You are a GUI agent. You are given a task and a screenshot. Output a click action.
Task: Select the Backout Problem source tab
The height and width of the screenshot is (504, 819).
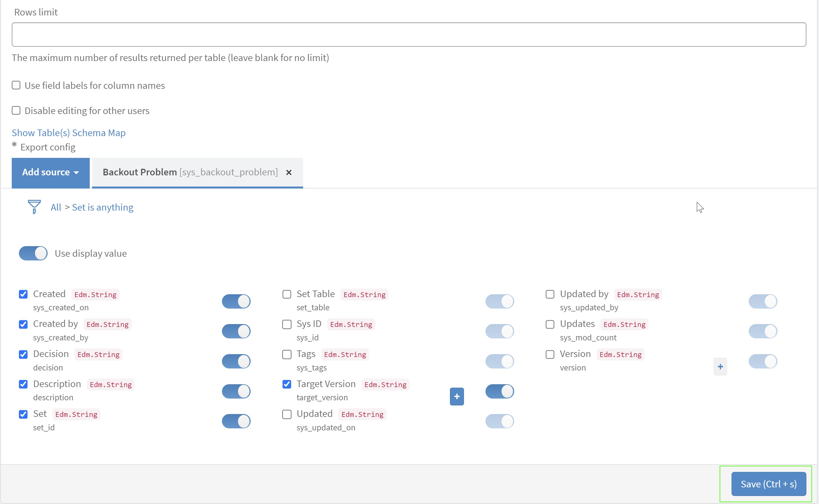(x=190, y=172)
